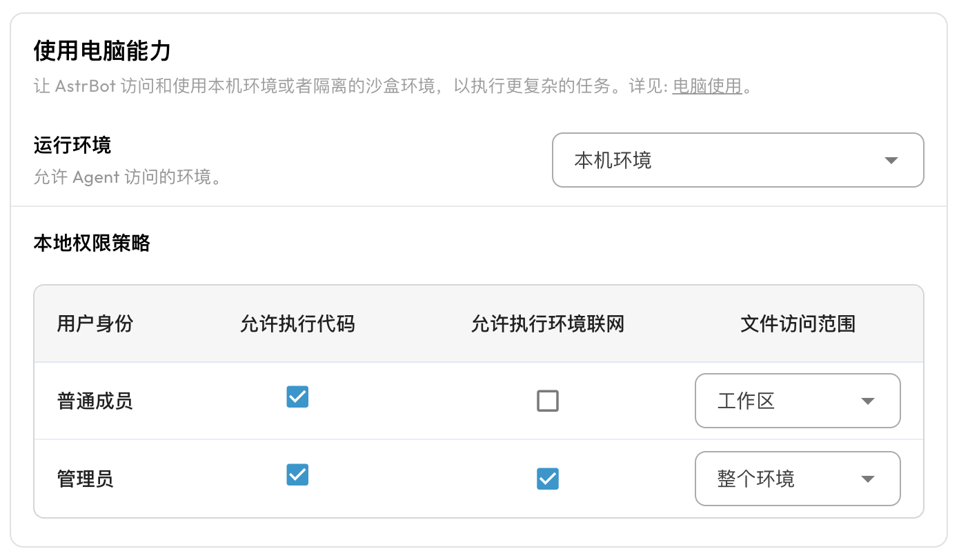Click the 本地权限策略 section heading
Image resolution: width=959 pixels, height=560 pixels.
tap(92, 243)
